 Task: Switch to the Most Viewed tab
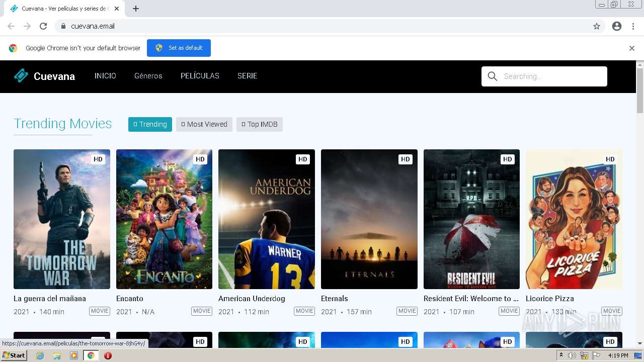[x=204, y=124]
